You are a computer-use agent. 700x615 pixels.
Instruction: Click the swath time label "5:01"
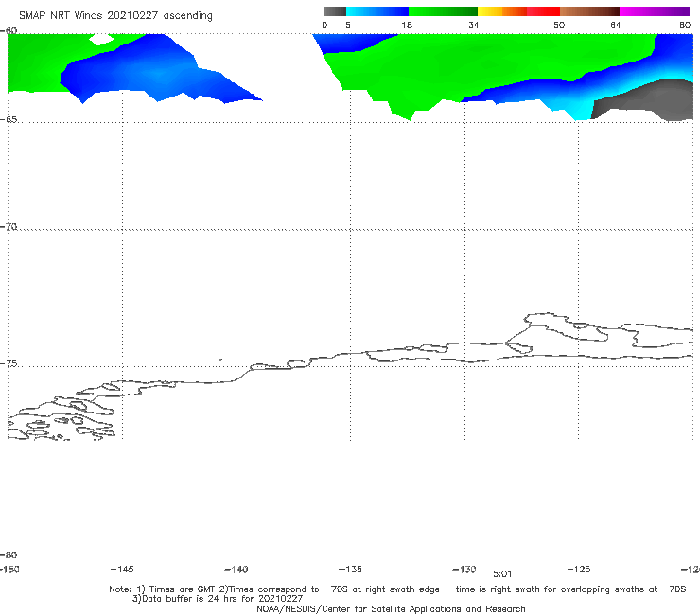pos(502,574)
